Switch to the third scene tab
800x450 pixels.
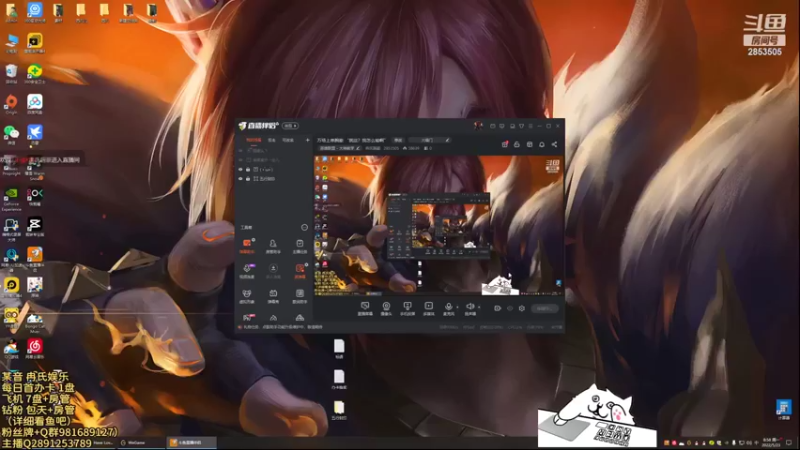tap(288, 140)
